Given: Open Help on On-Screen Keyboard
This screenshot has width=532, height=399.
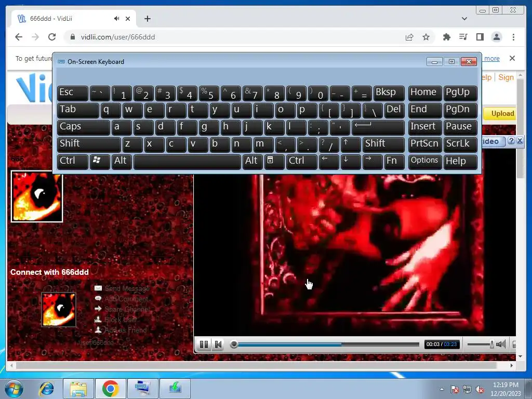Looking at the screenshot, I should [x=460, y=162].
